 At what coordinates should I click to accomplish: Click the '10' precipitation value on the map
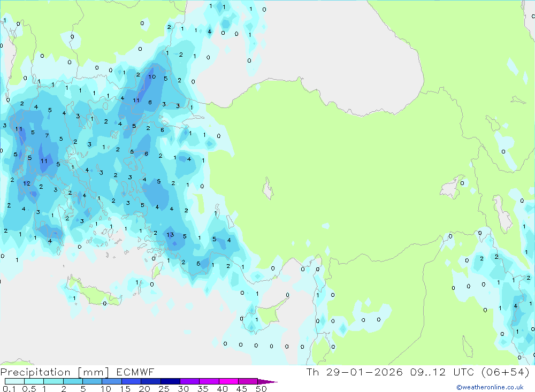(x=152, y=77)
